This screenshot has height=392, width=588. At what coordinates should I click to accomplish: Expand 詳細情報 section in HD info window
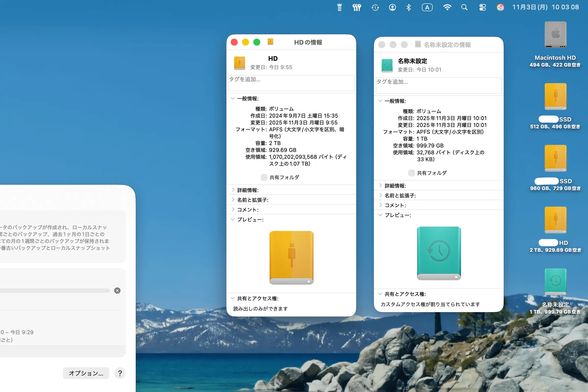(233, 190)
